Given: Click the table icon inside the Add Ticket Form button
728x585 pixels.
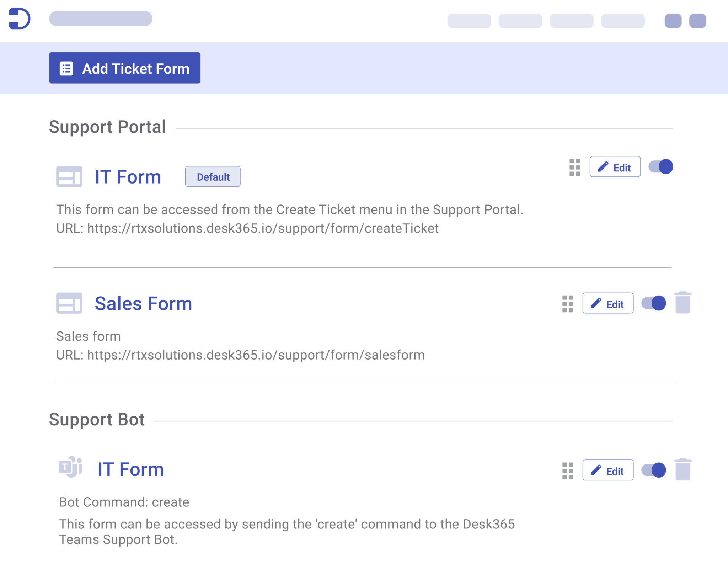Looking at the screenshot, I should point(66,68).
